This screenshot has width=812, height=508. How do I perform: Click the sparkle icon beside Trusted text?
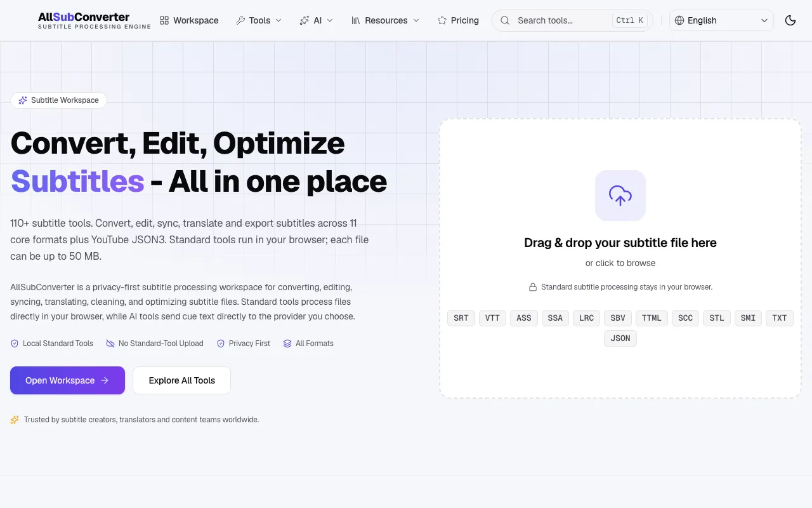coord(15,420)
